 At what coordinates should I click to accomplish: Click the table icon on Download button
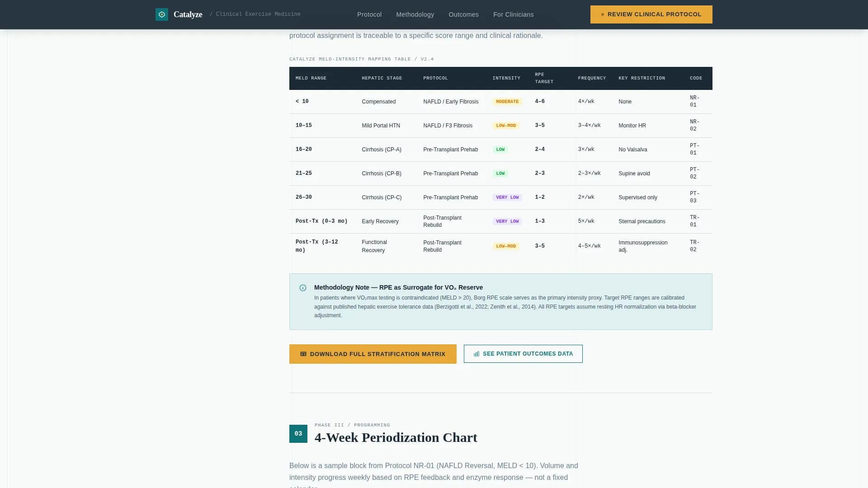[x=303, y=354]
